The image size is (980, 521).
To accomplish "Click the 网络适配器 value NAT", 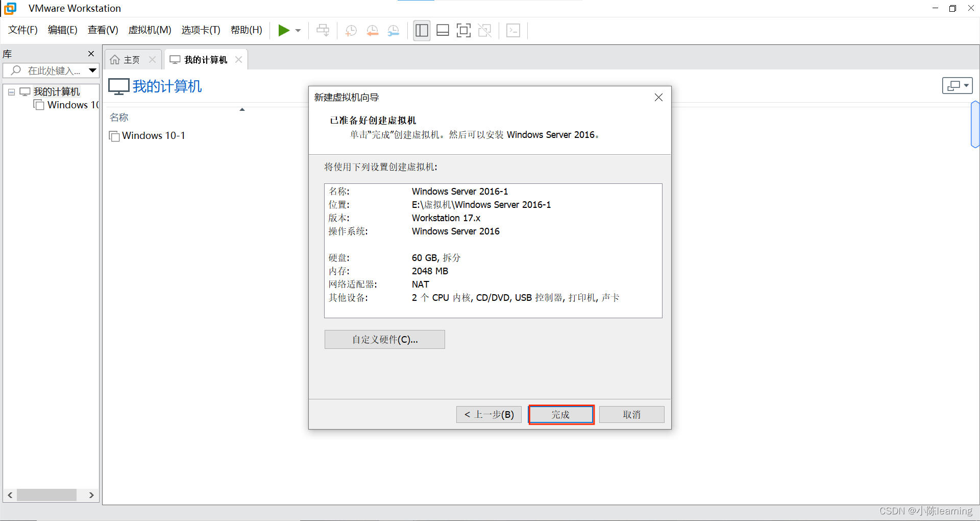I will click(421, 285).
